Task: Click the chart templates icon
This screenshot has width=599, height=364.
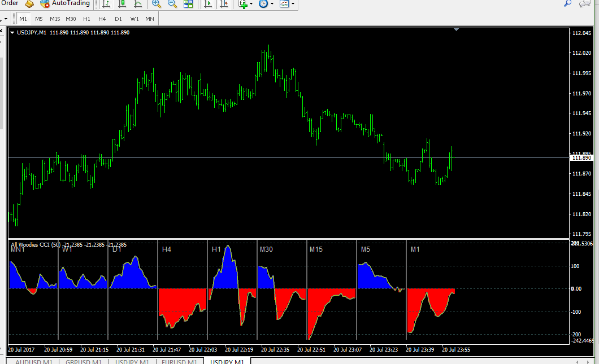Action: pyautogui.click(x=284, y=4)
